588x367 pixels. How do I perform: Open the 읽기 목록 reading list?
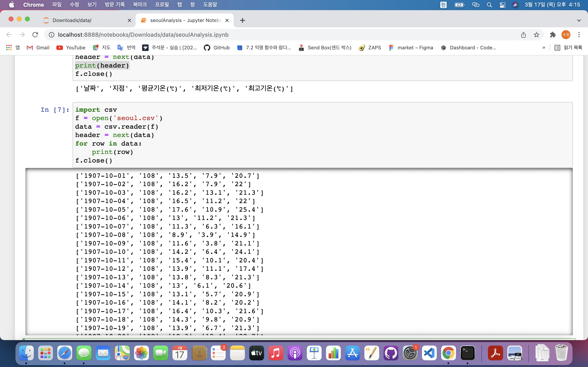pyautogui.click(x=568, y=48)
